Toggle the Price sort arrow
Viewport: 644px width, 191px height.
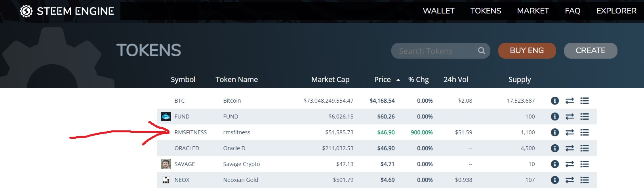[x=398, y=80]
